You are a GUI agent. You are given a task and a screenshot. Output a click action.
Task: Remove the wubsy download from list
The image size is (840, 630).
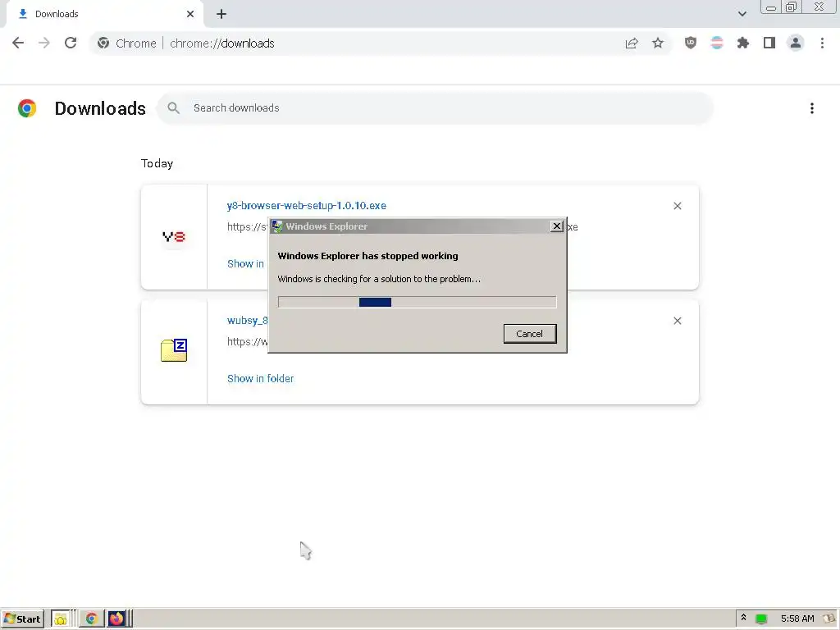[677, 321]
